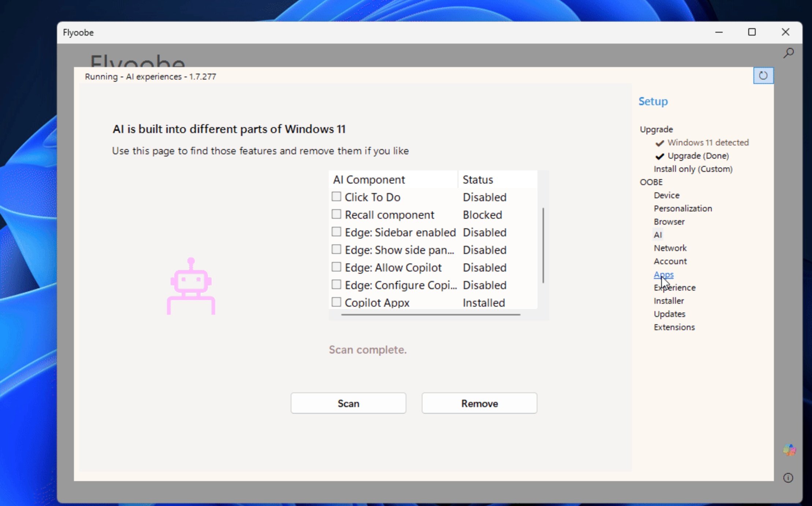
Task: Click the Windows 11 detected checkmark
Action: click(x=660, y=143)
